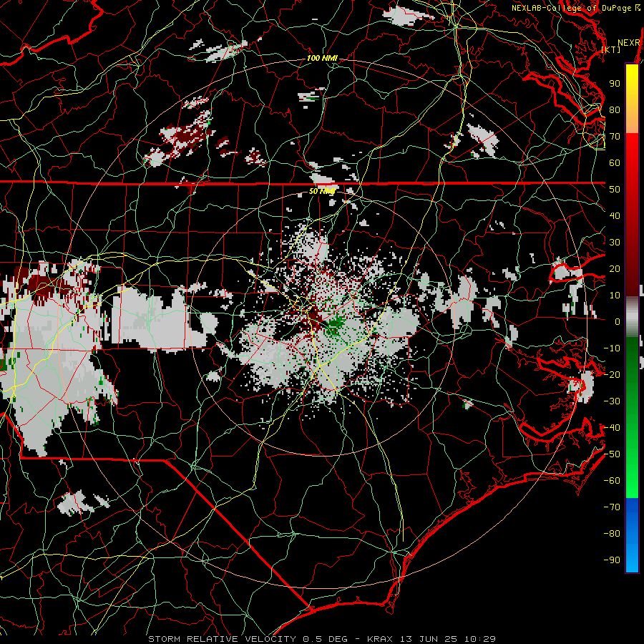Click the "-40" value on the scale

(612, 428)
